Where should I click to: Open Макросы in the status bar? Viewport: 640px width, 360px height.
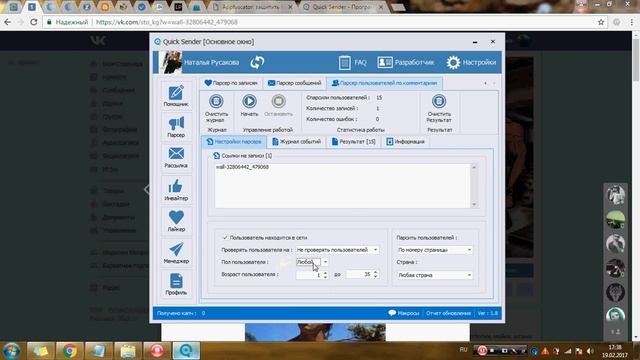tap(404, 313)
